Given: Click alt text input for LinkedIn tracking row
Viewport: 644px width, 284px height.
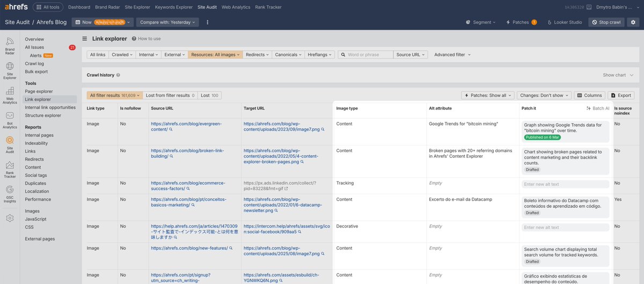Looking at the screenshot, I should [x=565, y=184].
